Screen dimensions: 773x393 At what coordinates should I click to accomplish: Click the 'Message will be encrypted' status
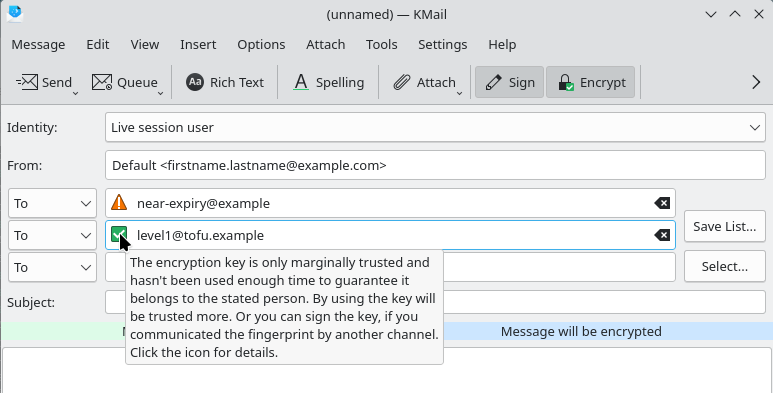point(581,331)
